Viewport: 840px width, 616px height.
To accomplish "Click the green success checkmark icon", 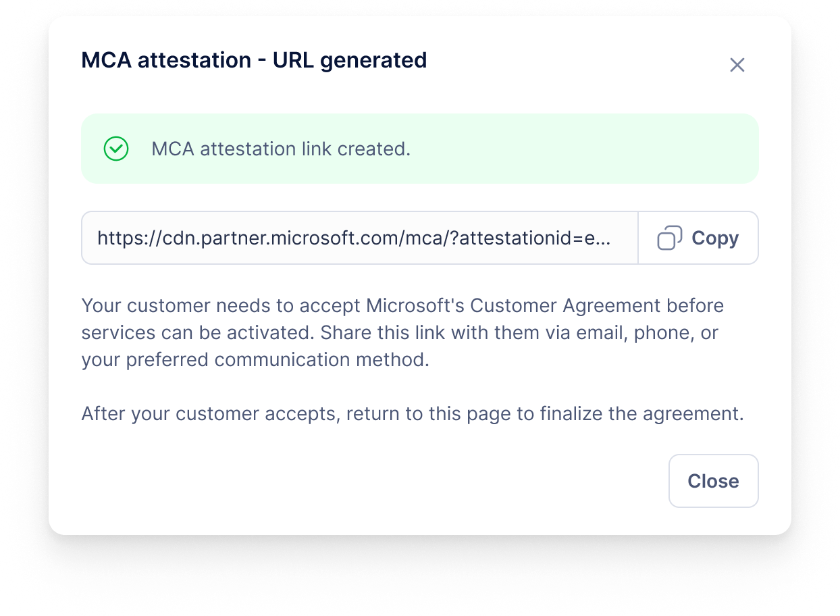I will click(x=116, y=149).
